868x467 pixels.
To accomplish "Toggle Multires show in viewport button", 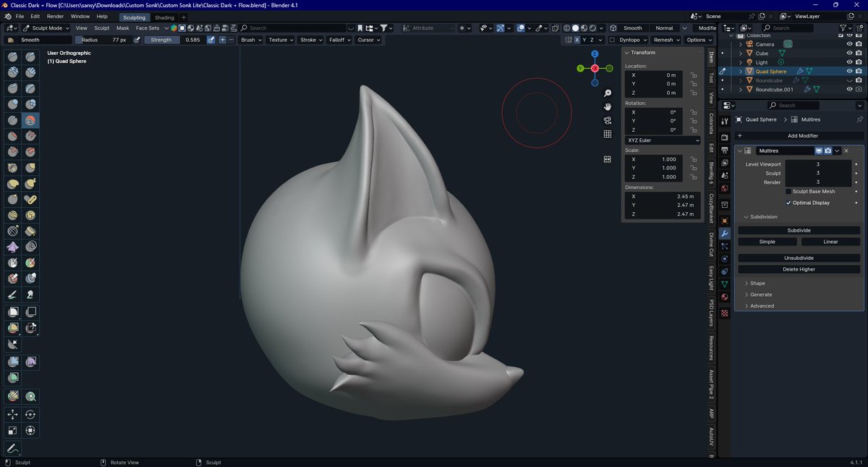I will (x=820, y=151).
